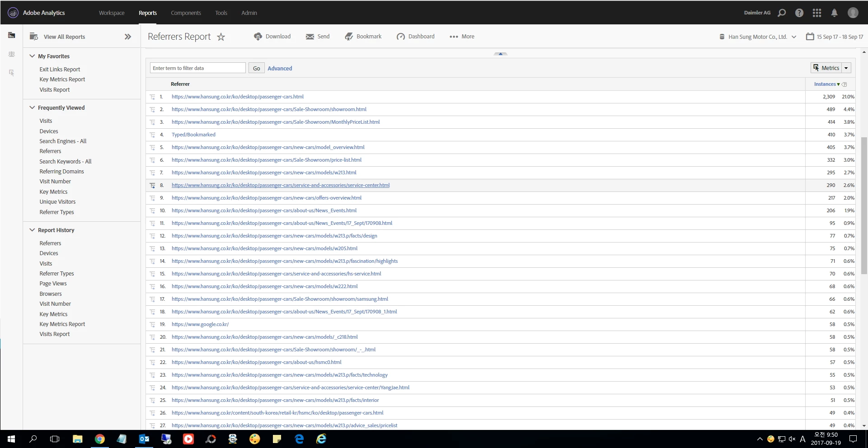This screenshot has width=868, height=448.
Task: Open the Tools menu
Action: (x=221, y=13)
